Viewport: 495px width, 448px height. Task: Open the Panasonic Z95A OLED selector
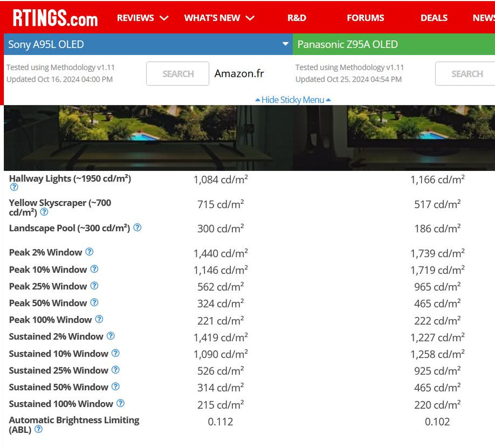394,44
